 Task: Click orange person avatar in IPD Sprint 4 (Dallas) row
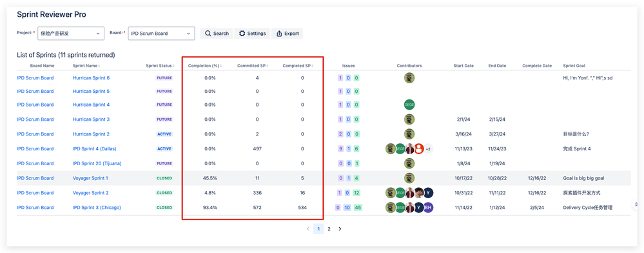click(x=418, y=149)
